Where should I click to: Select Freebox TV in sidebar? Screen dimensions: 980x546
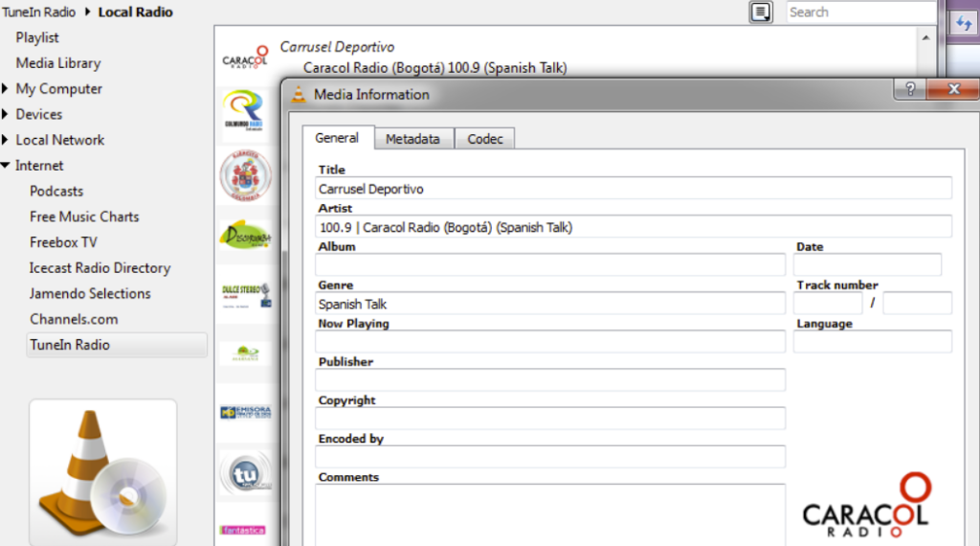[63, 242]
